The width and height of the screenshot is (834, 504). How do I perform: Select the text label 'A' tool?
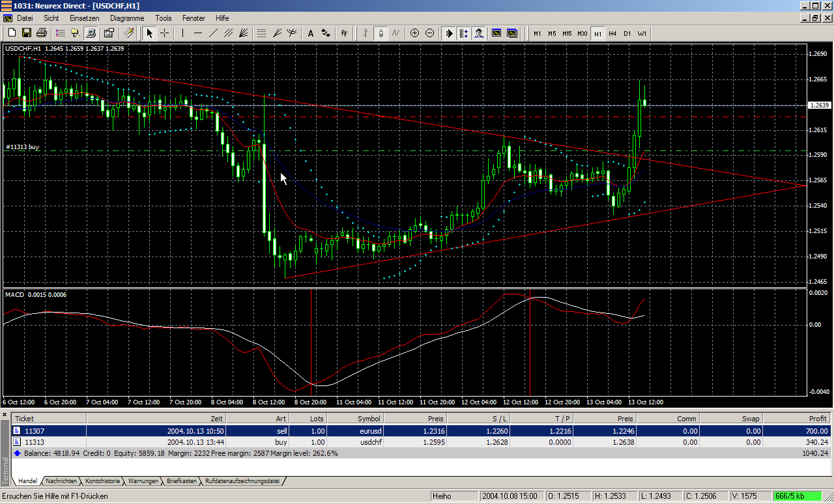[310, 33]
